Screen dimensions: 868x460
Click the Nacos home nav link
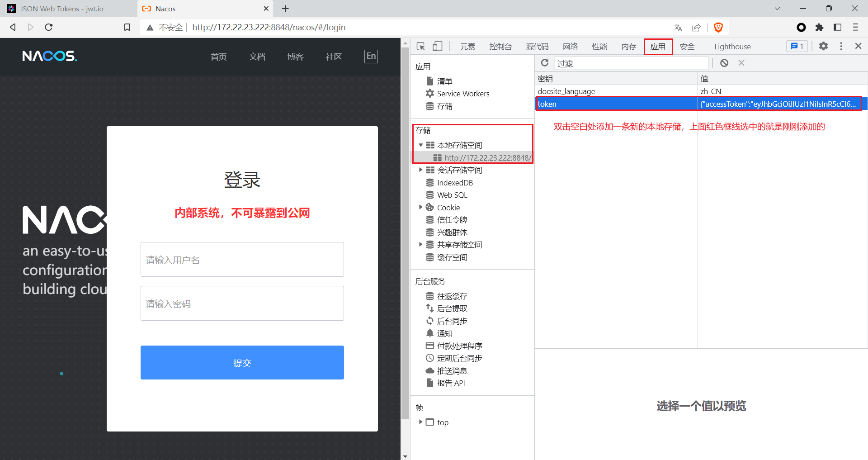pos(218,57)
